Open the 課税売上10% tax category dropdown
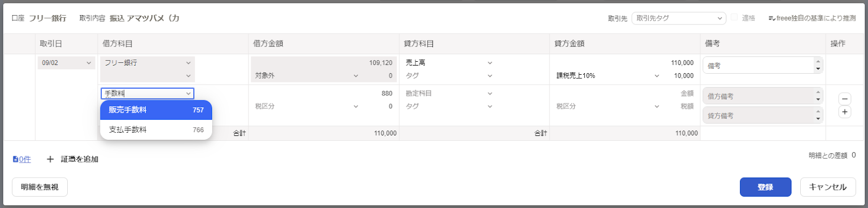The height and width of the screenshot is (208, 868). click(x=608, y=76)
